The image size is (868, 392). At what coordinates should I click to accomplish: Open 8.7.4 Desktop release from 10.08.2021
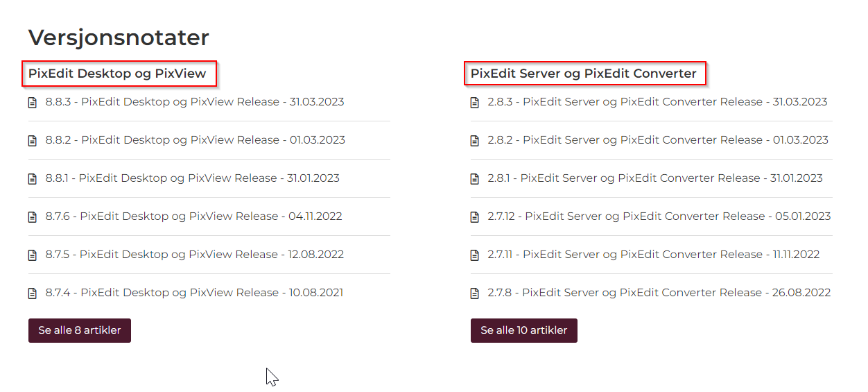(x=194, y=293)
